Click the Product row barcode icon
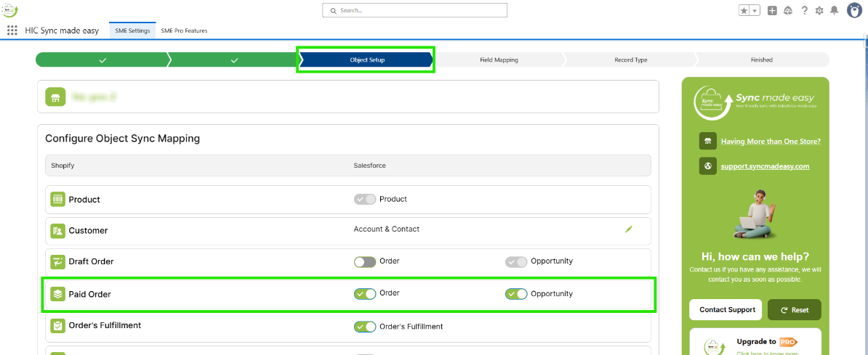Viewport: 868px width, 355px height. pos(57,199)
